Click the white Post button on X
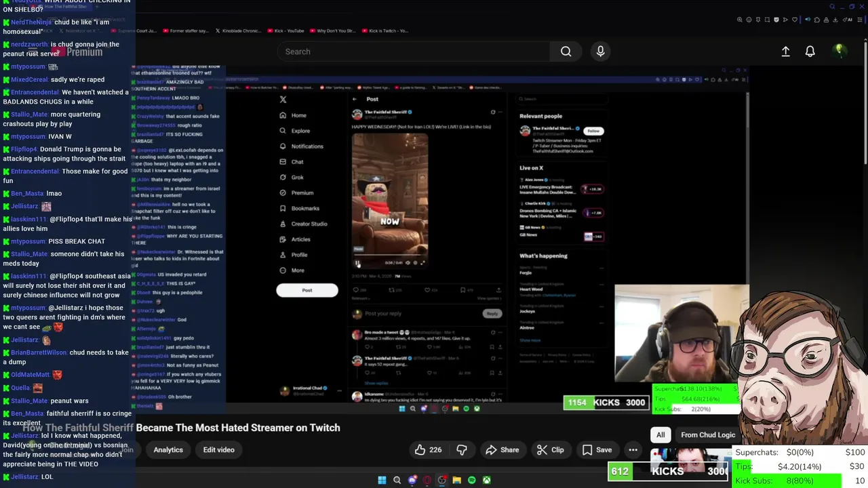This screenshot has width=868, height=488. [x=307, y=290]
